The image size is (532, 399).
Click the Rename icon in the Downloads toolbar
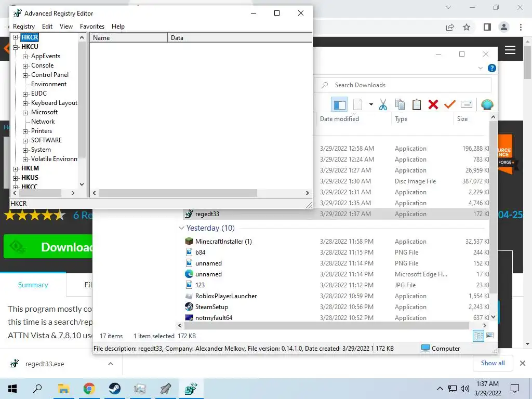pos(467,104)
